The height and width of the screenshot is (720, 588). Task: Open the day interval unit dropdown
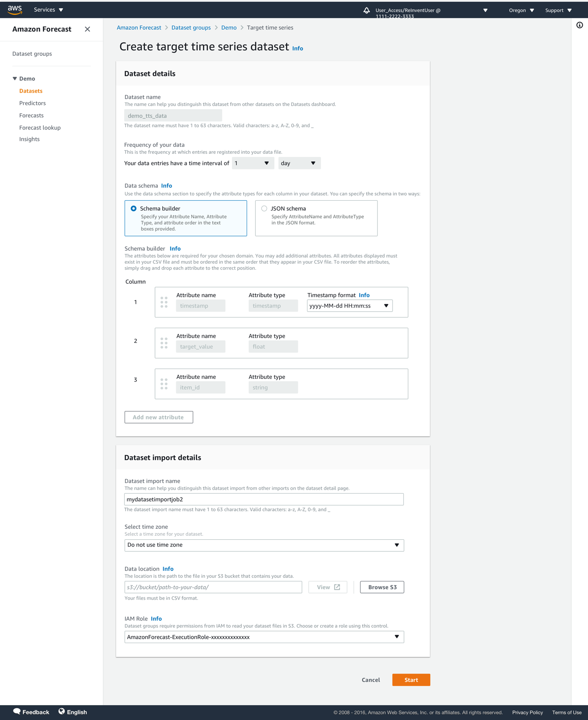click(299, 163)
